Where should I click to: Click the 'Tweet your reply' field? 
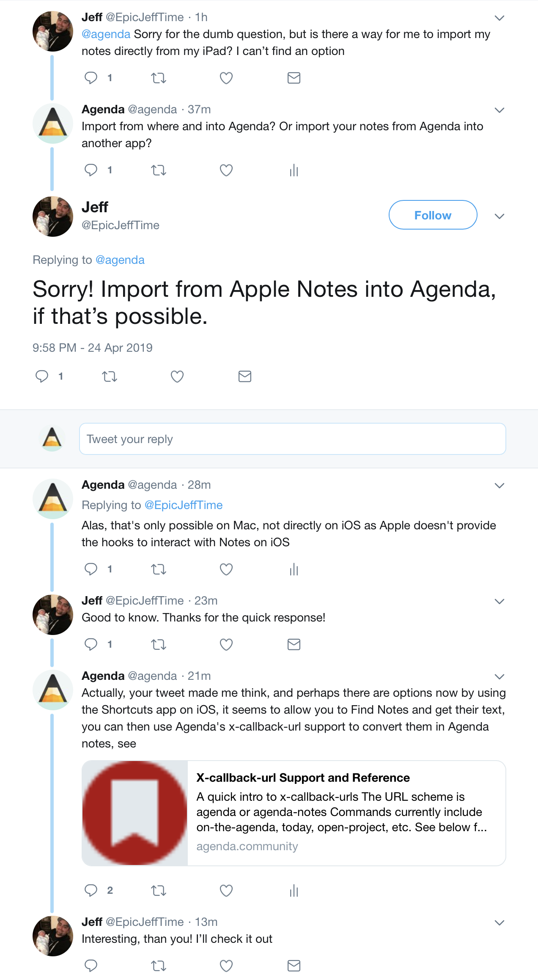[x=293, y=439]
